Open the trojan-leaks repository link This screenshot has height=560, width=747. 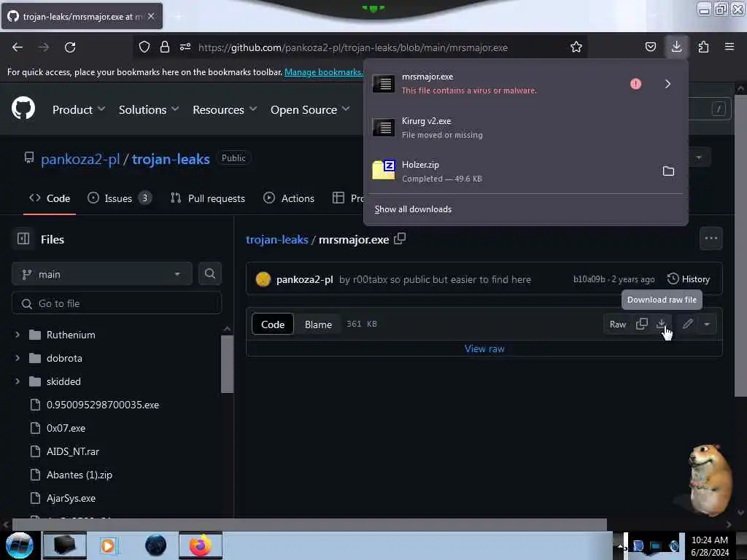[171, 159]
